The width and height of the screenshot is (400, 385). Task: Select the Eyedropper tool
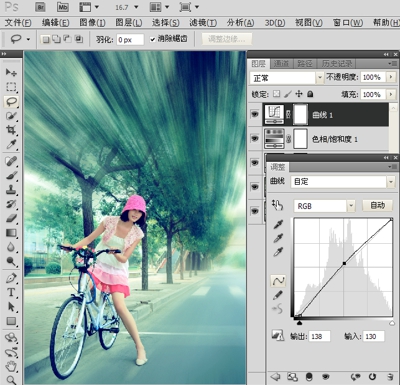pos(11,144)
